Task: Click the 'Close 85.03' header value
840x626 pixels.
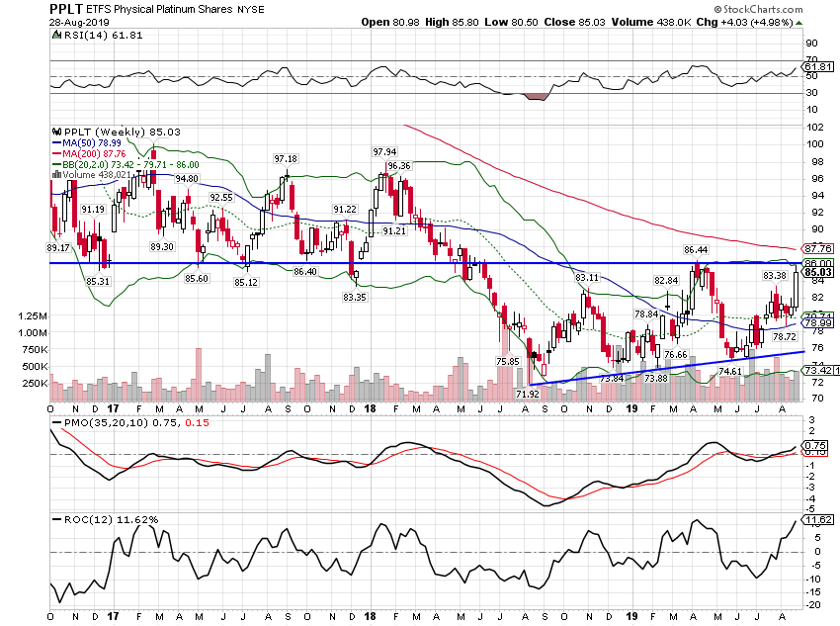Action: pyautogui.click(x=574, y=22)
